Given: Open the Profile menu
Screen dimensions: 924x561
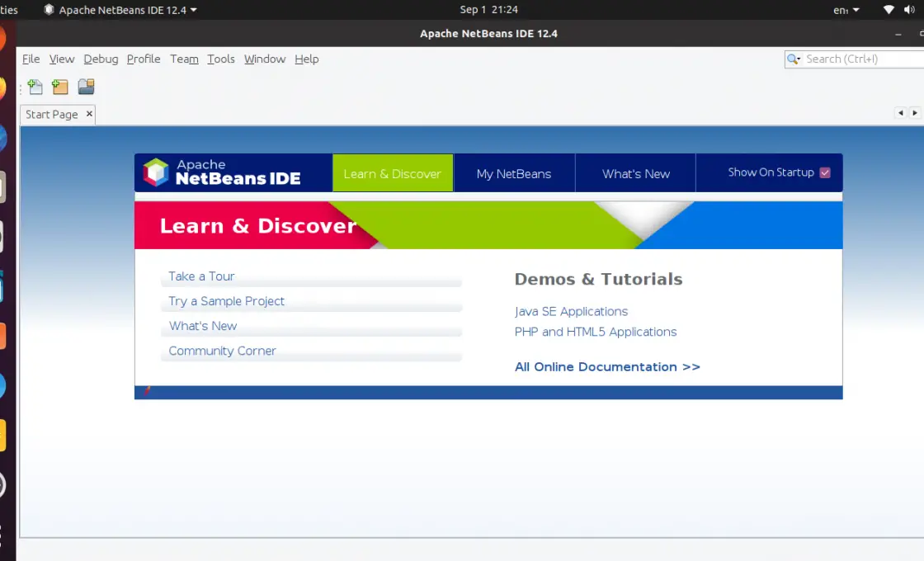Looking at the screenshot, I should coord(144,59).
